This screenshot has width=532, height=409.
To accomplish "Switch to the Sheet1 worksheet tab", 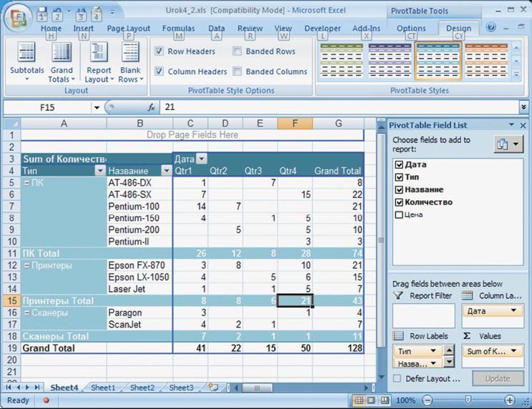I will pyautogui.click(x=103, y=388).
